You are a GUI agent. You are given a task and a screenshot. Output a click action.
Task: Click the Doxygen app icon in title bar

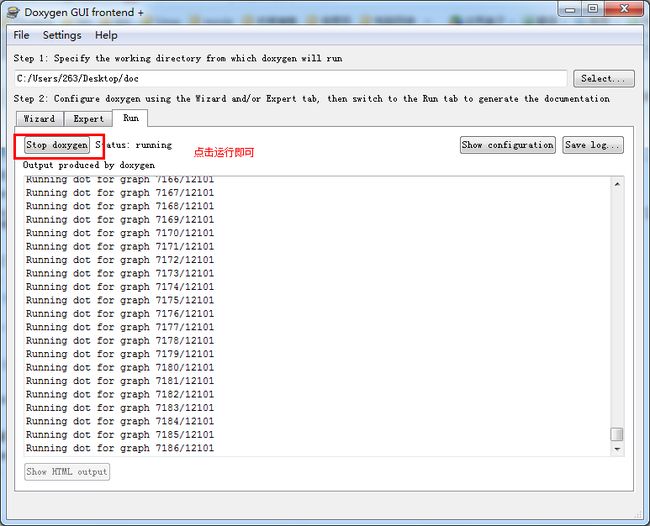click(13, 12)
